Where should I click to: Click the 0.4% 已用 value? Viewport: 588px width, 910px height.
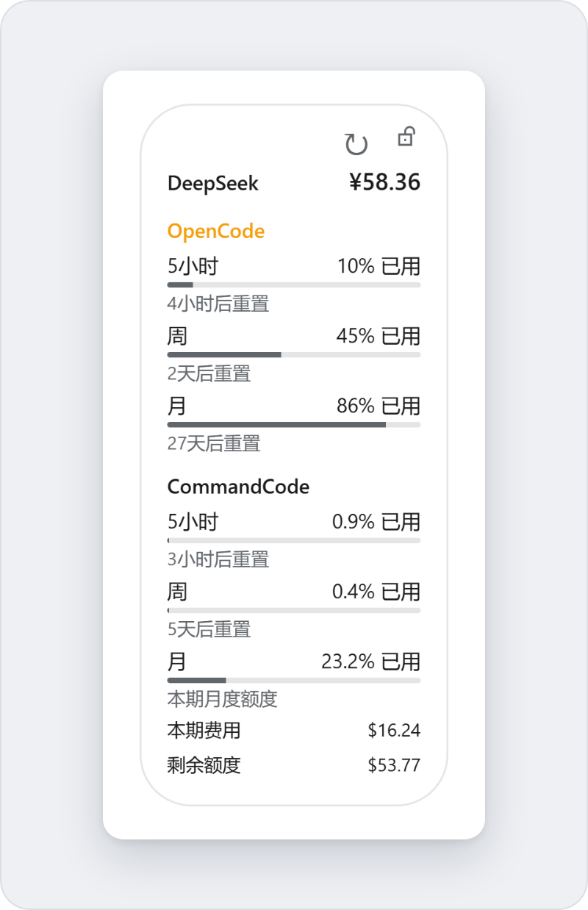(376, 592)
